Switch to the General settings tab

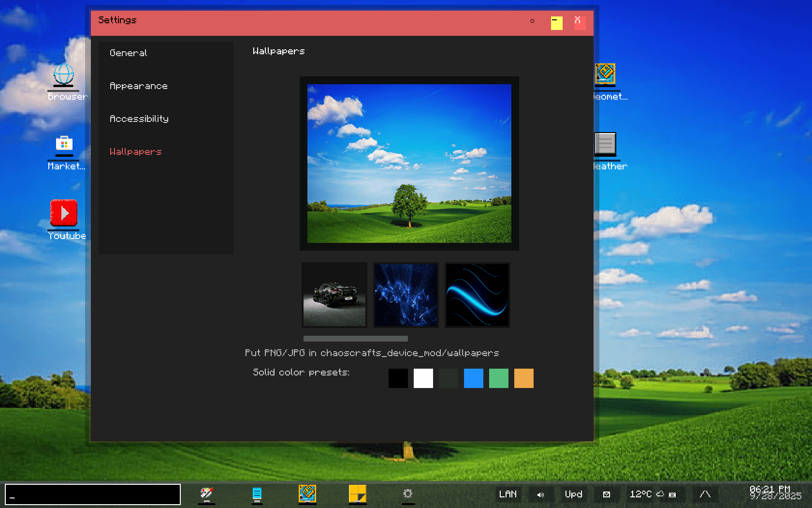pyautogui.click(x=129, y=53)
